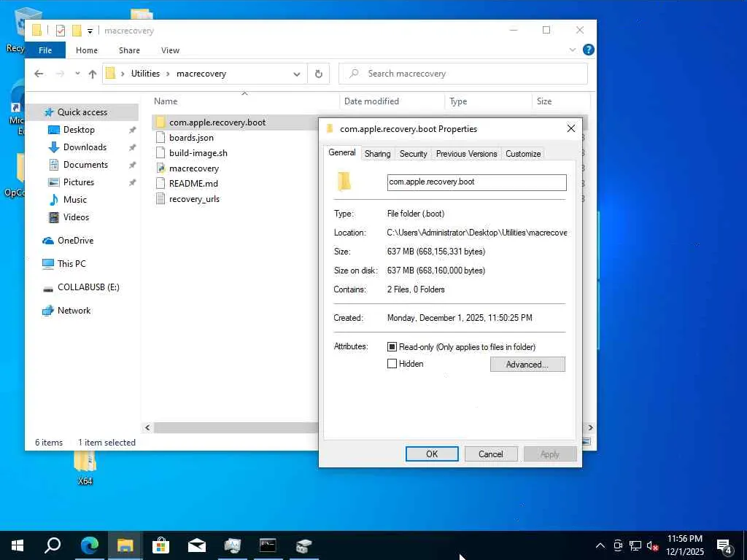This screenshot has height=560, width=747.
Task: Open Advanced attributes dialog
Action: click(x=527, y=365)
